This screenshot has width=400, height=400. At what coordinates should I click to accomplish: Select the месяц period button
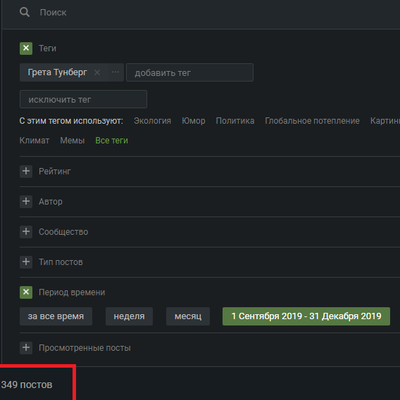click(x=188, y=316)
